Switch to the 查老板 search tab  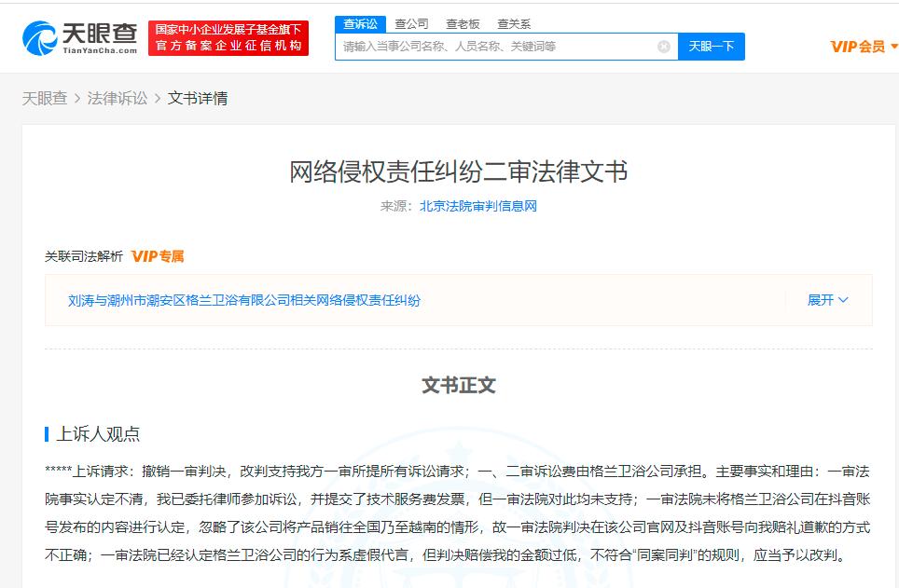coord(463,24)
